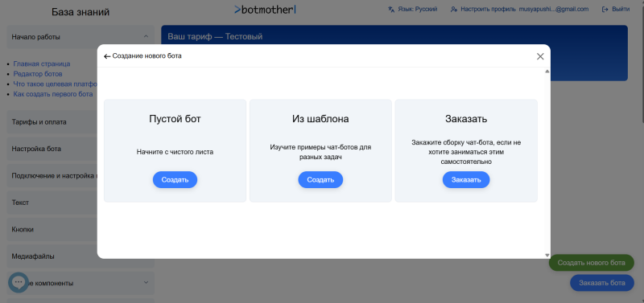644x303 pixels.
Task: Open the Редактор ботов link
Action: click(38, 74)
